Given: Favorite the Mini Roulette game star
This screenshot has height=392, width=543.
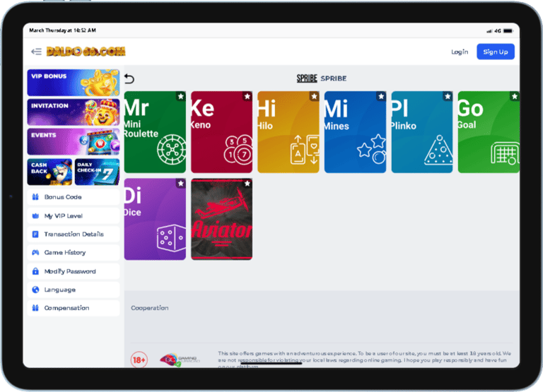Looking at the screenshot, I should click(181, 97).
